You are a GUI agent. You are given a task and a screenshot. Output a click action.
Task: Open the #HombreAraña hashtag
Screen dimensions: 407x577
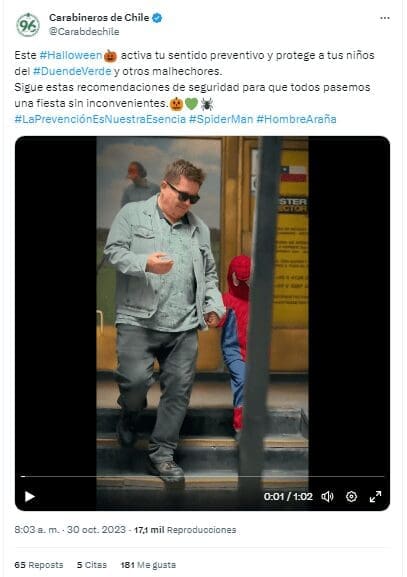tap(296, 119)
